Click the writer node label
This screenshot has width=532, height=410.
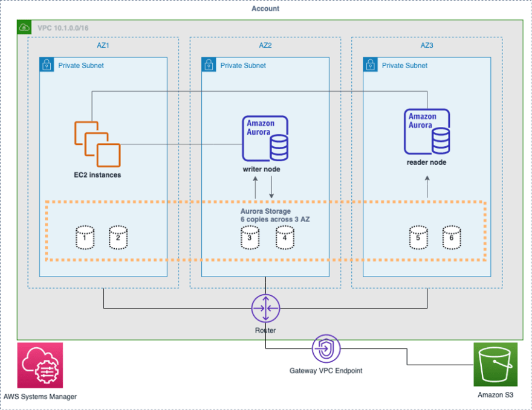pos(262,169)
